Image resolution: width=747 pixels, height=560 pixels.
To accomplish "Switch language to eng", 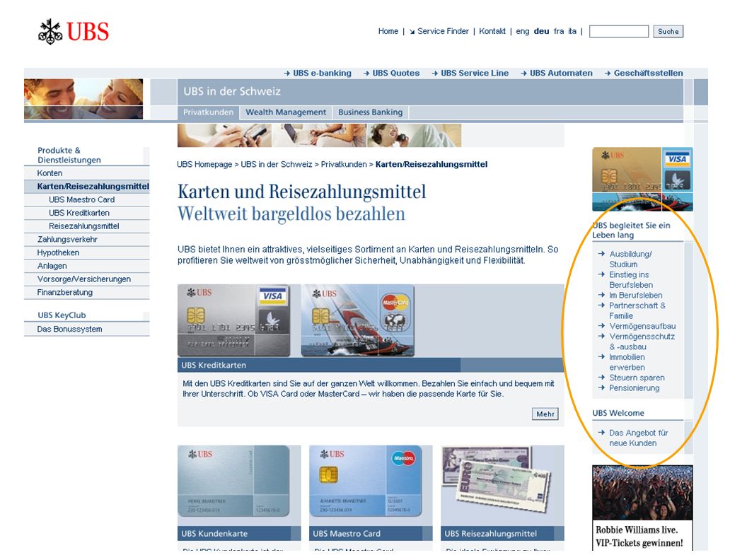I will click(x=523, y=31).
